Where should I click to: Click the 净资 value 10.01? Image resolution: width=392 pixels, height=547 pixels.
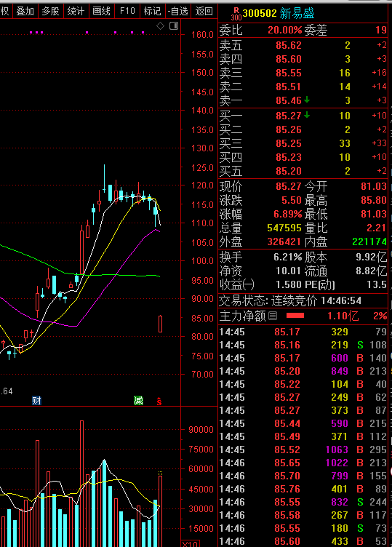(288, 271)
